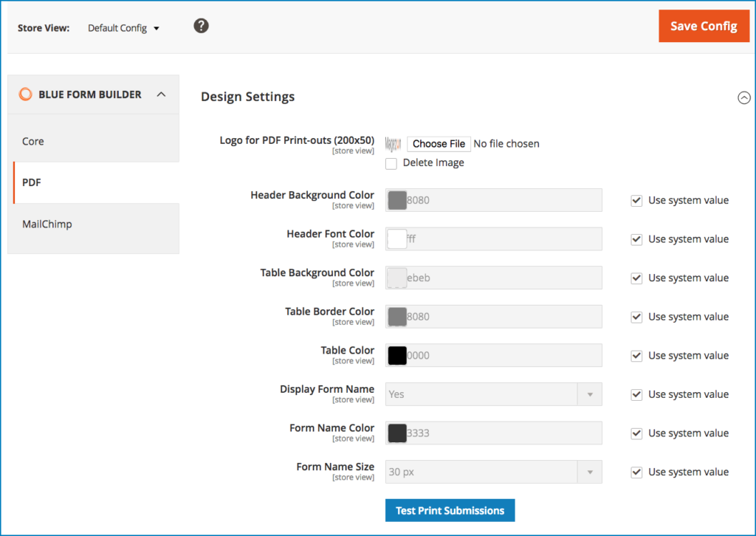Open the Form Name Color swatch
756x536 pixels.
coord(397,433)
